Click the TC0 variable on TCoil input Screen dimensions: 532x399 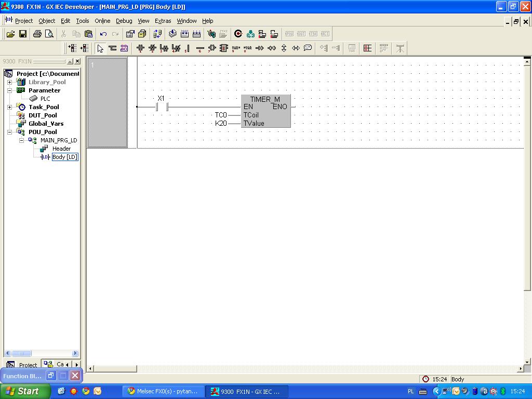(x=220, y=115)
